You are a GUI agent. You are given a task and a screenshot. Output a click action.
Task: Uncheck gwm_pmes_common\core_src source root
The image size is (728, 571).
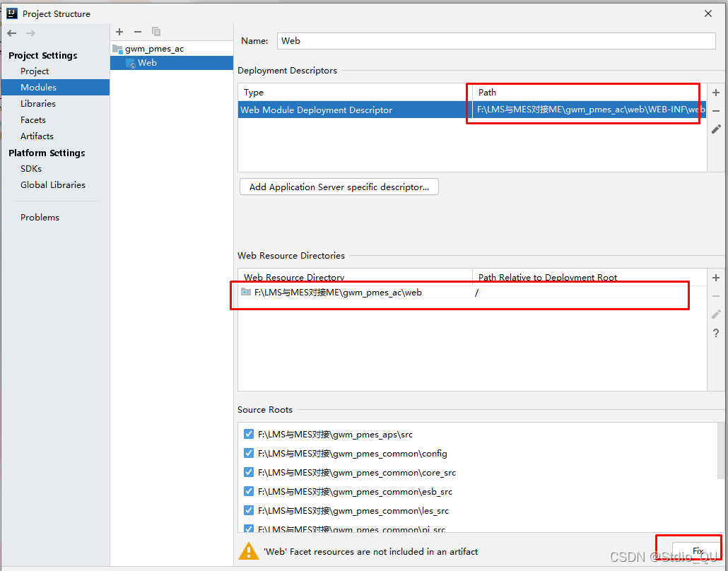coord(249,472)
